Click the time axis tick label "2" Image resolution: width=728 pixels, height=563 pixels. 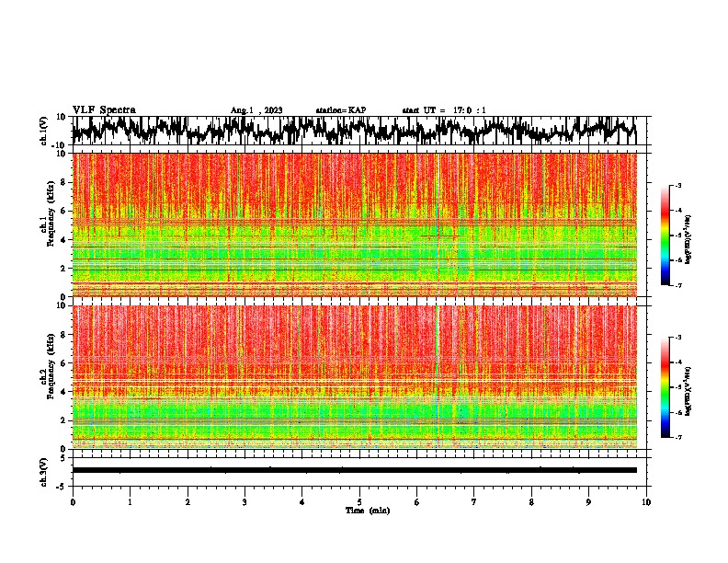(x=188, y=502)
